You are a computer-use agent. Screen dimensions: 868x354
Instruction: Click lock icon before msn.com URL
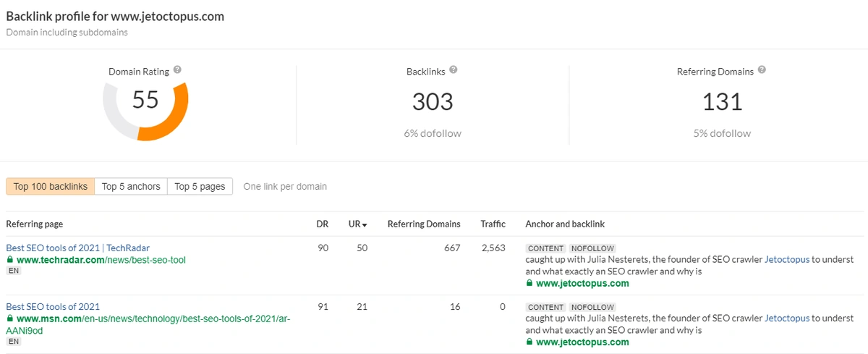(10, 319)
